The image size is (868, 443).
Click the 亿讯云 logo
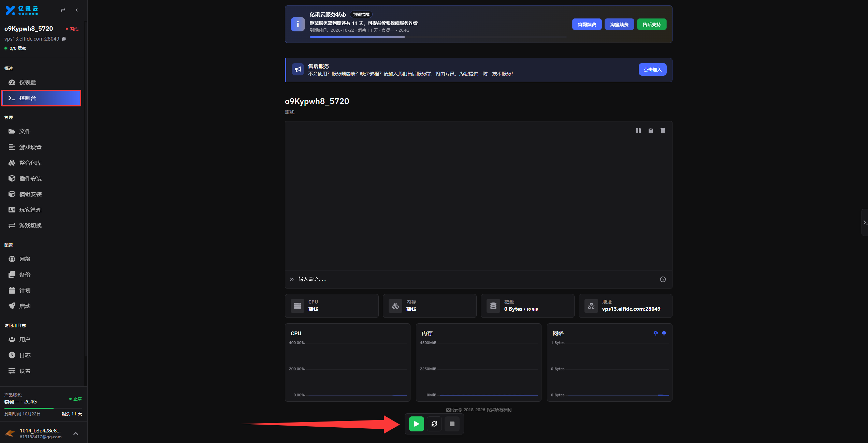(x=22, y=10)
